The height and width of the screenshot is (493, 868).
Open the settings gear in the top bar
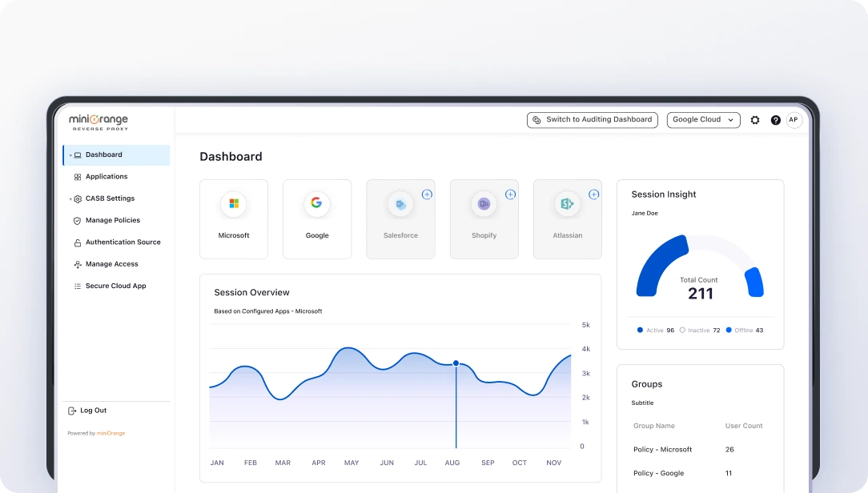point(754,119)
